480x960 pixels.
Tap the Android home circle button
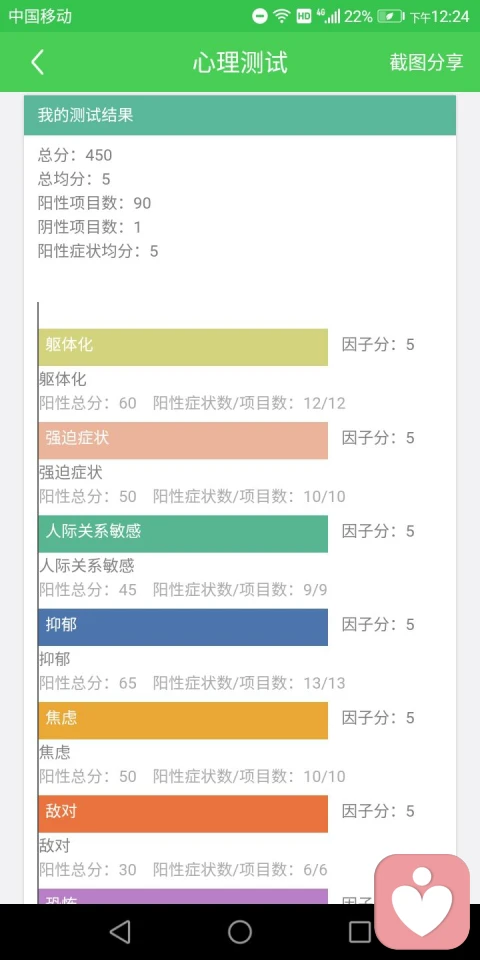pyautogui.click(x=240, y=932)
